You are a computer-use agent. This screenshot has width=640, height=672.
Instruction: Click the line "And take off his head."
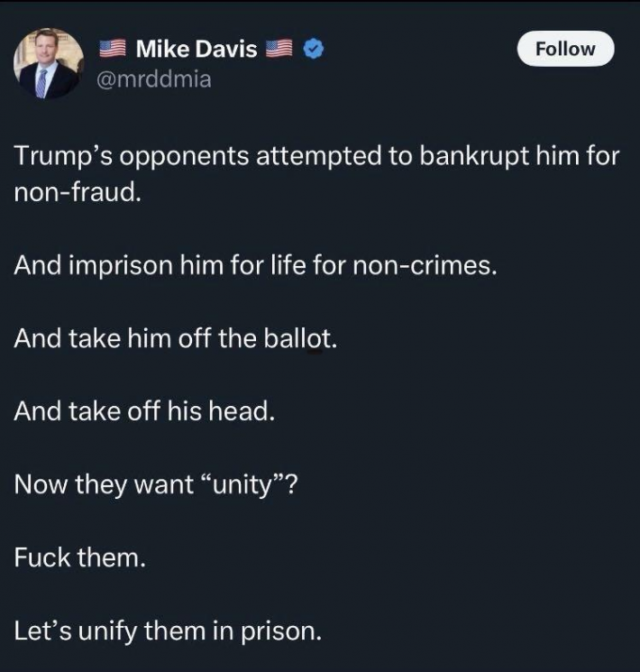click(143, 412)
